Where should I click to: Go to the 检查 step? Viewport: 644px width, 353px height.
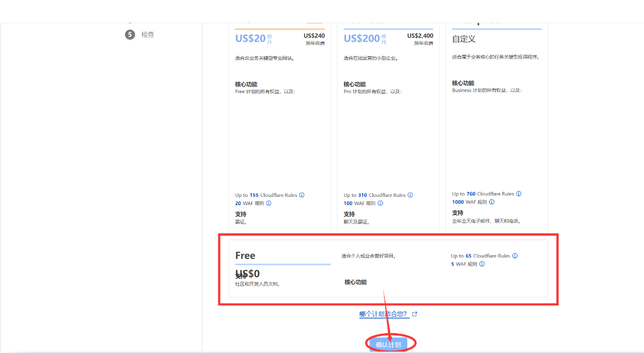tap(148, 34)
